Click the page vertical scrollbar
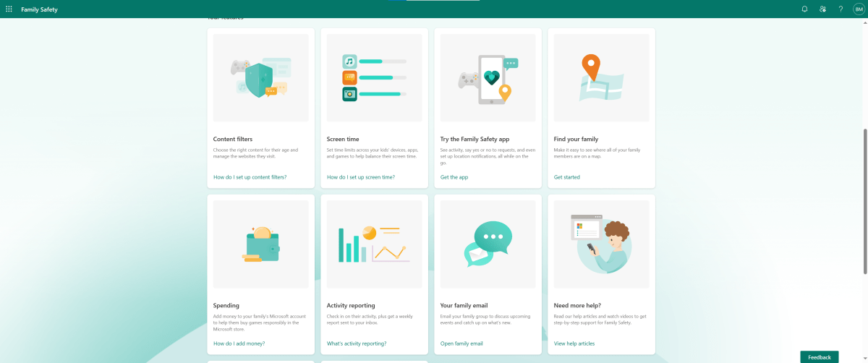868x363 pixels. tap(865, 202)
